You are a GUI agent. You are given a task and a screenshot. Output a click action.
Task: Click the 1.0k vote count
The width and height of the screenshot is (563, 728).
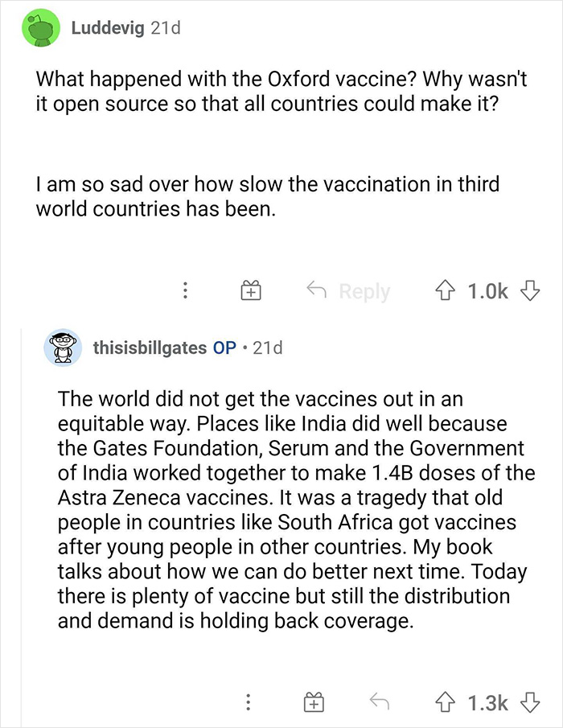[490, 290]
